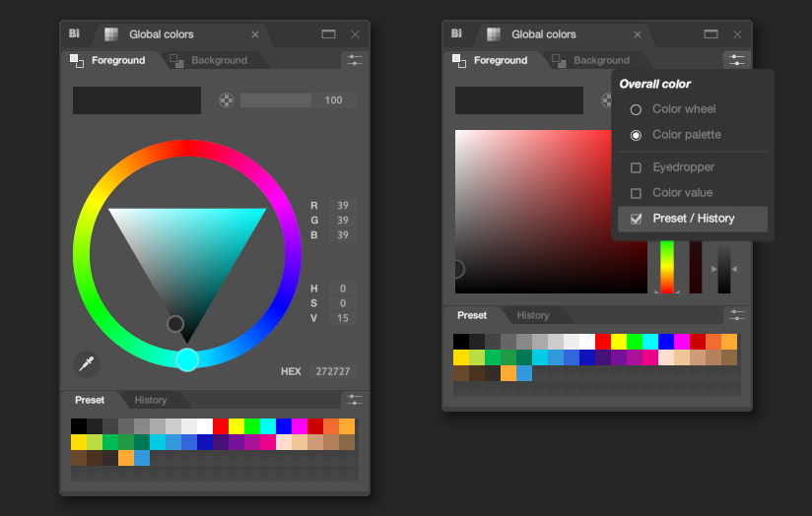Click the red value field R
812x516 pixels.
point(342,206)
